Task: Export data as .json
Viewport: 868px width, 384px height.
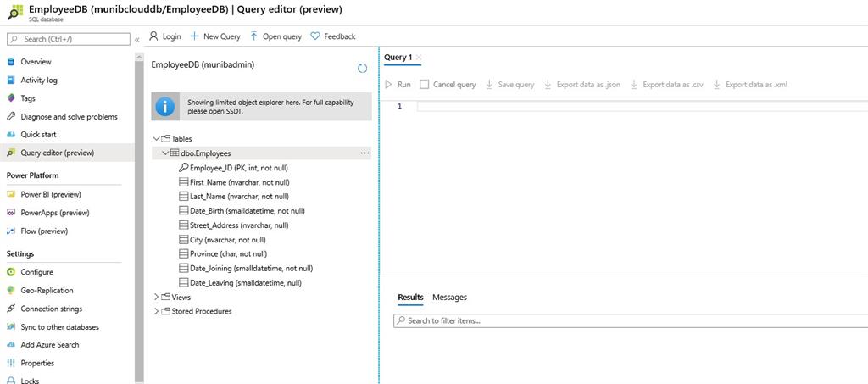Action: tap(581, 85)
